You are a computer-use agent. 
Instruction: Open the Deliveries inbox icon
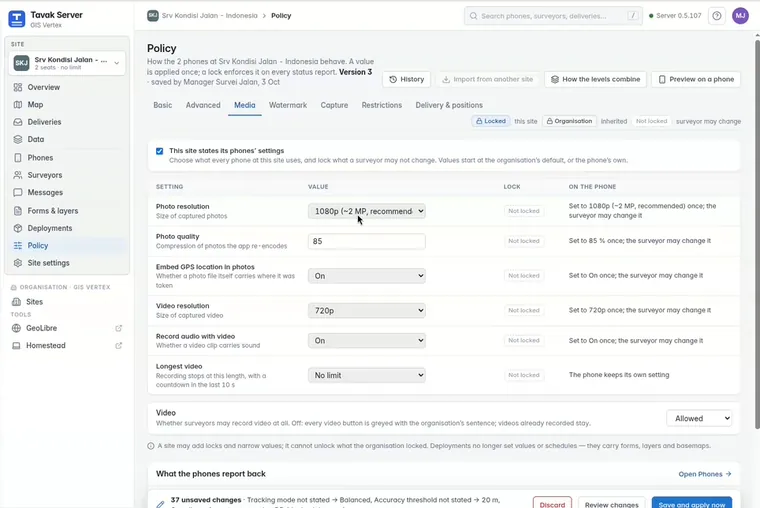click(18, 122)
